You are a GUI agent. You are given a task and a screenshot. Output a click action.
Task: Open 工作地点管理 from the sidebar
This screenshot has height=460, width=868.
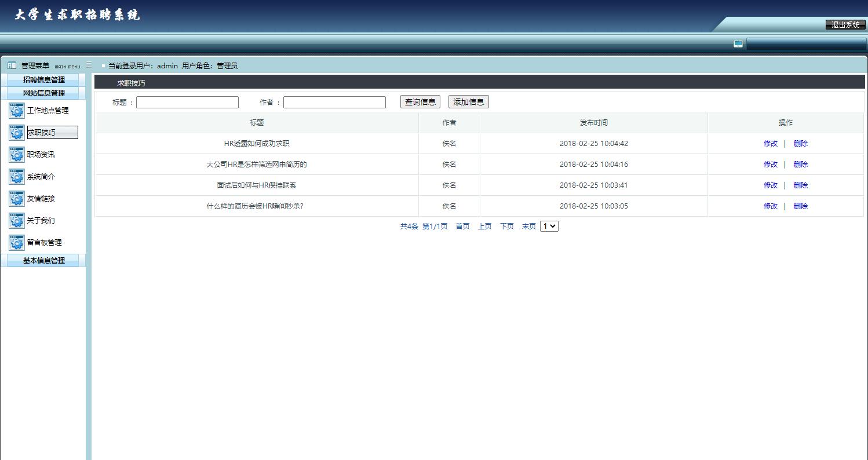pyautogui.click(x=48, y=111)
